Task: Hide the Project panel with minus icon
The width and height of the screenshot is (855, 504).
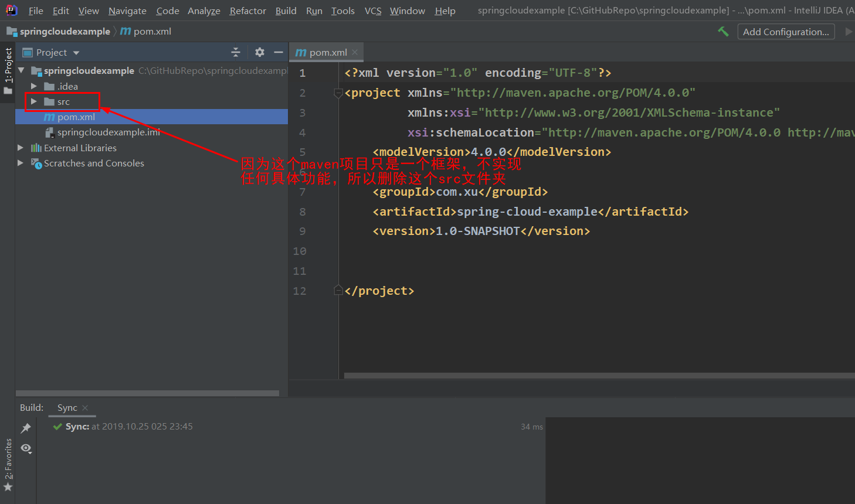Action: 279,52
